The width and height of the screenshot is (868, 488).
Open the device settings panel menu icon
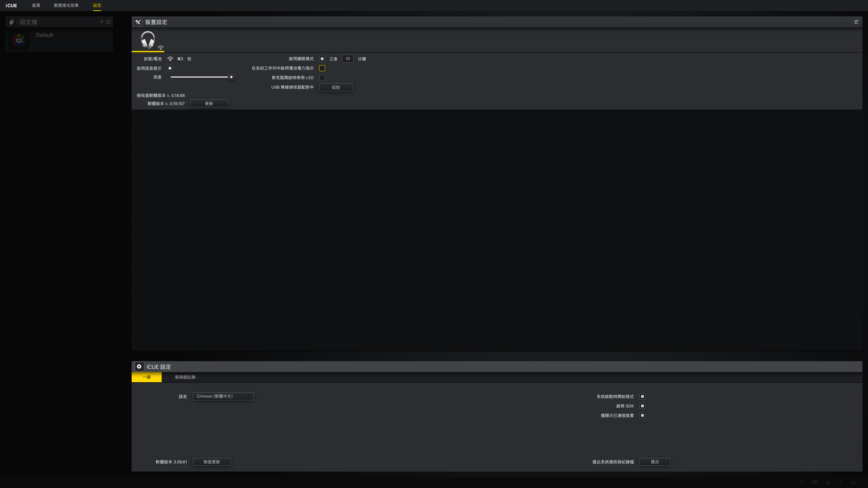(856, 22)
